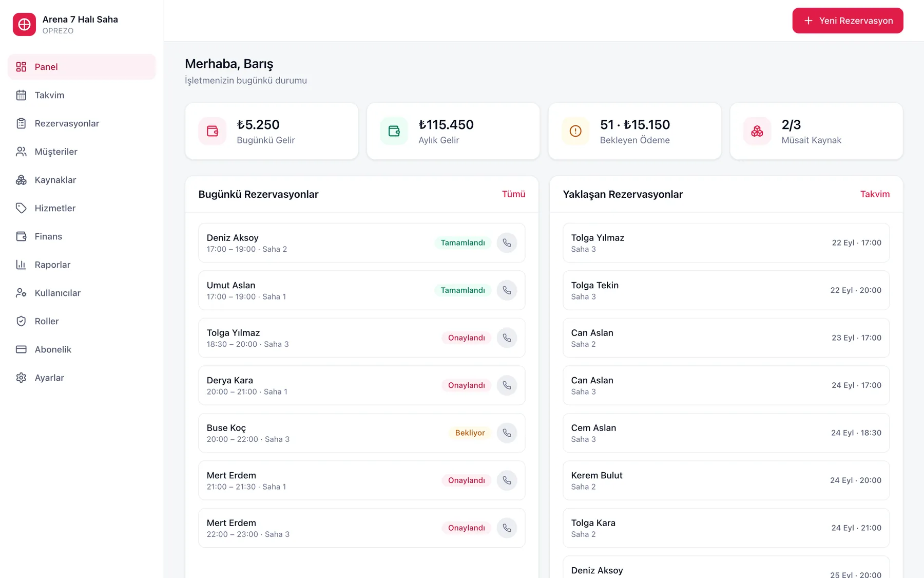Click the Müsait Kaynak cubes icon
The height and width of the screenshot is (578, 924).
point(757,131)
